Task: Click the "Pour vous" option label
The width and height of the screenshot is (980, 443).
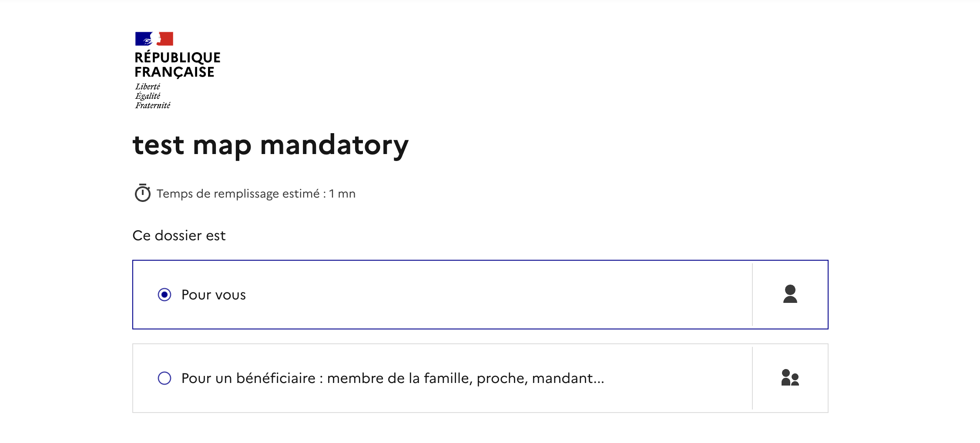Action: (x=214, y=295)
